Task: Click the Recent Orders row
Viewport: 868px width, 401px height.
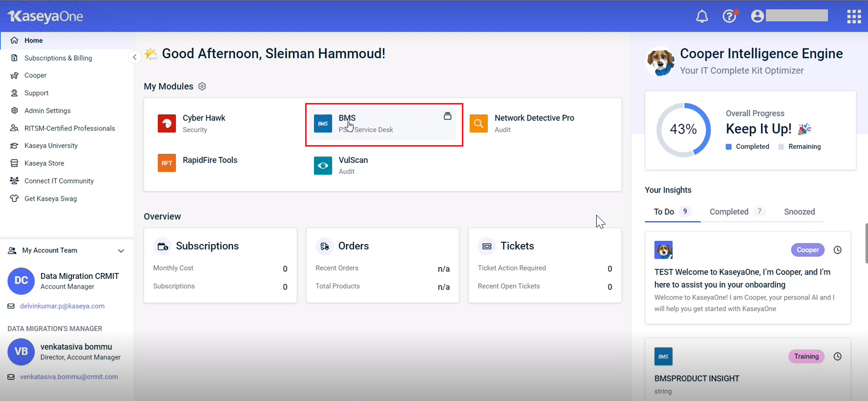Action: 383,268
